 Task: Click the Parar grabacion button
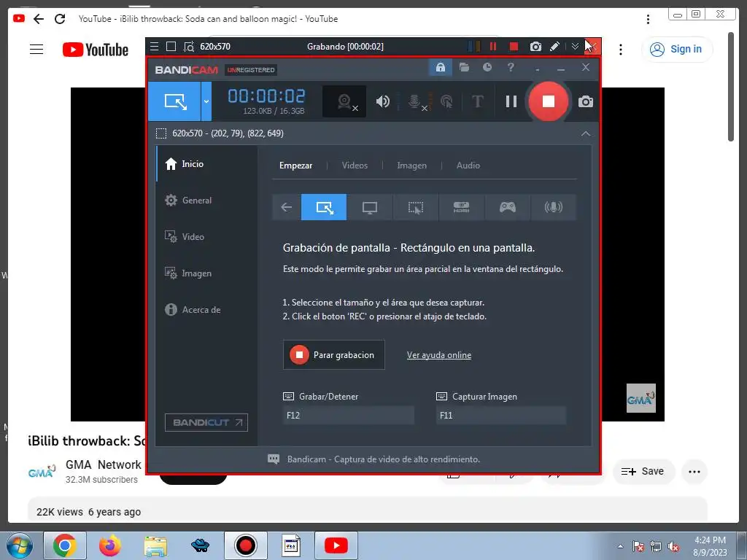[334, 355]
